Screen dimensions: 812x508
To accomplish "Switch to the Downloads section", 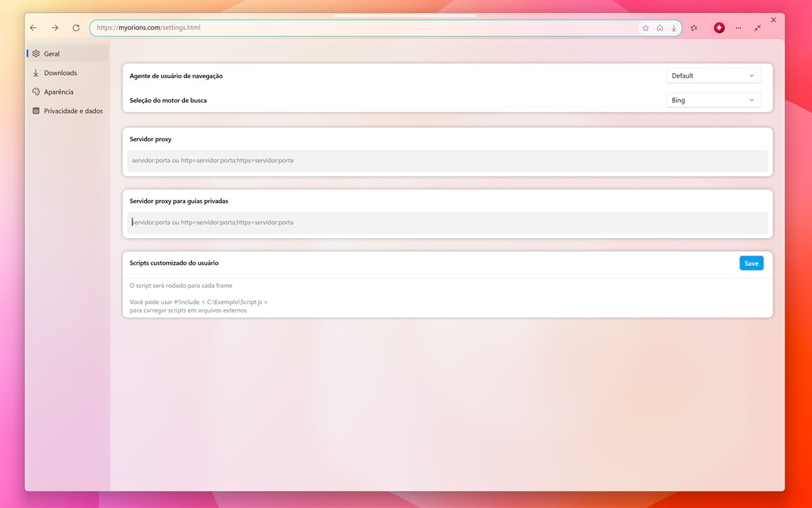I will [x=61, y=72].
